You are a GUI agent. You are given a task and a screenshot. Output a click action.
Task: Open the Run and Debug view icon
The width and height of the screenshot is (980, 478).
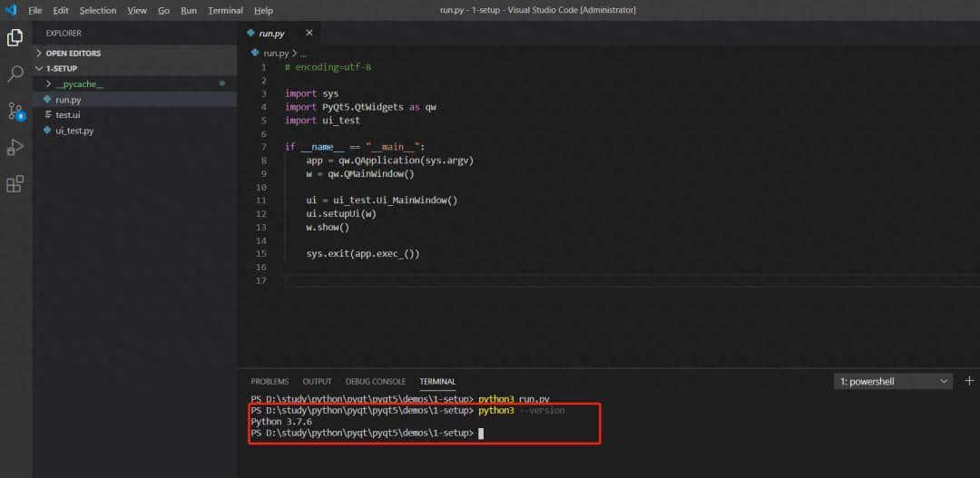point(15,148)
